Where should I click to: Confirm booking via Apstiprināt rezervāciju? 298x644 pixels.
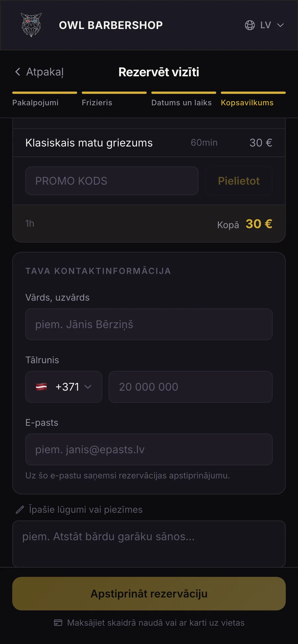click(149, 594)
